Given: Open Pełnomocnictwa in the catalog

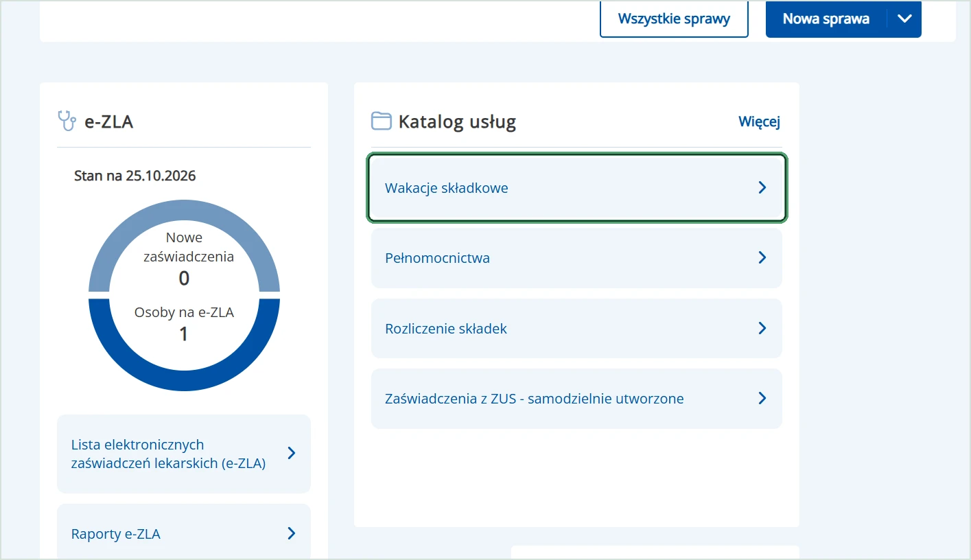Looking at the screenshot, I should [576, 258].
